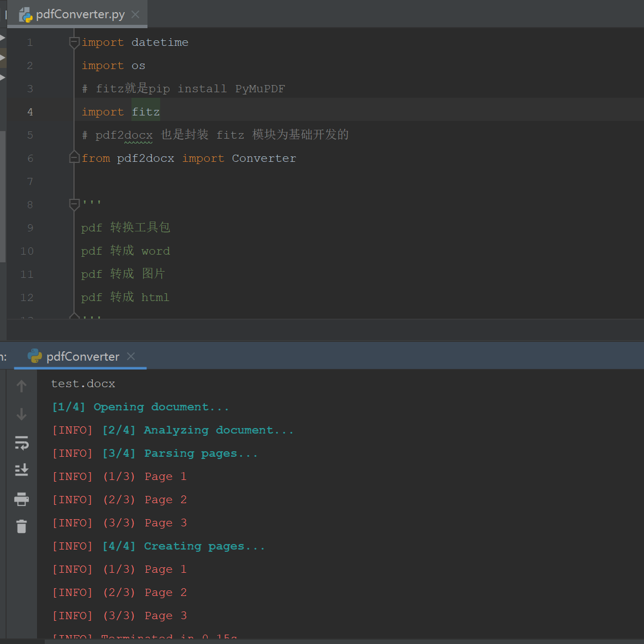Click the test.docx line in console output
The image size is (644, 644).
[83, 384]
